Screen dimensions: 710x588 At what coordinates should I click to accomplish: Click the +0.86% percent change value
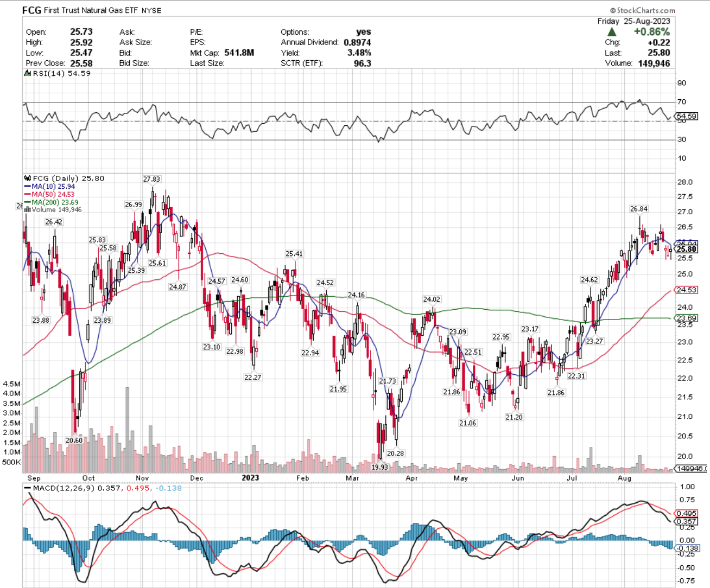coord(651,32)
